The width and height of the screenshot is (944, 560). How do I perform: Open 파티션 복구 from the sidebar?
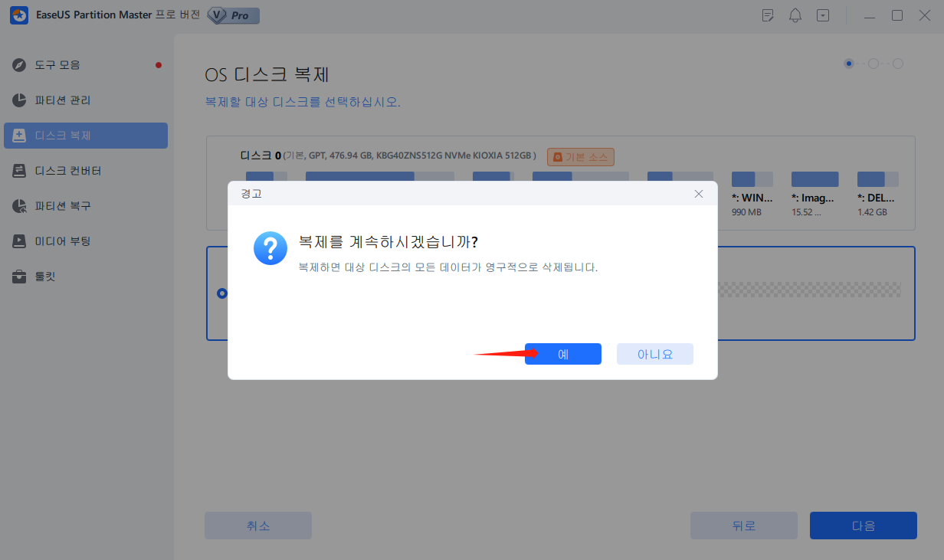click(x=86, y=206)
